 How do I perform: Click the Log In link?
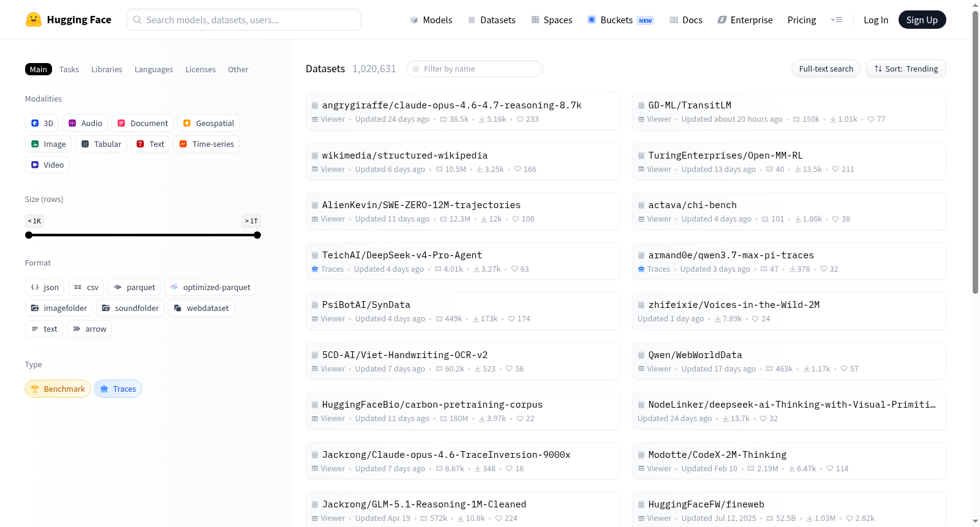coord(876,20)
